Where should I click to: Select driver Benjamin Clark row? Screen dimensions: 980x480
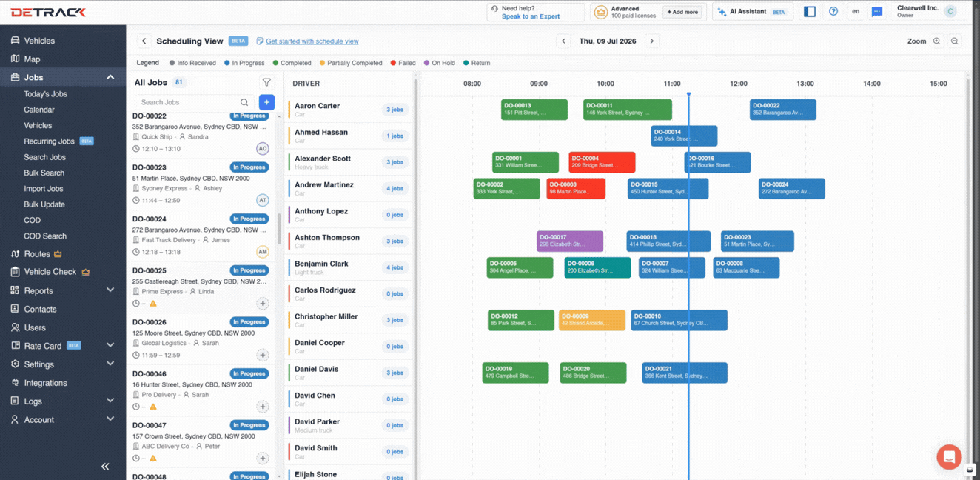pyautogui.click(x=348, y=267)
